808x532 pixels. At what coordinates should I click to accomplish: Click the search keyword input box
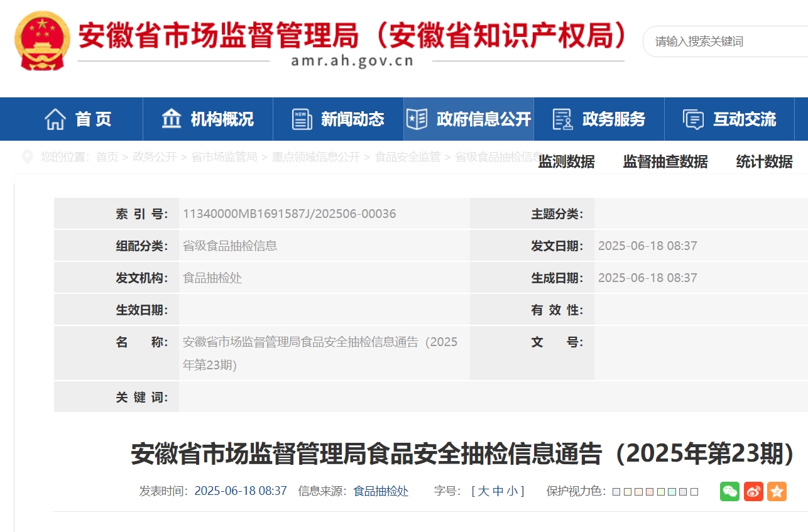pos(723,41)
